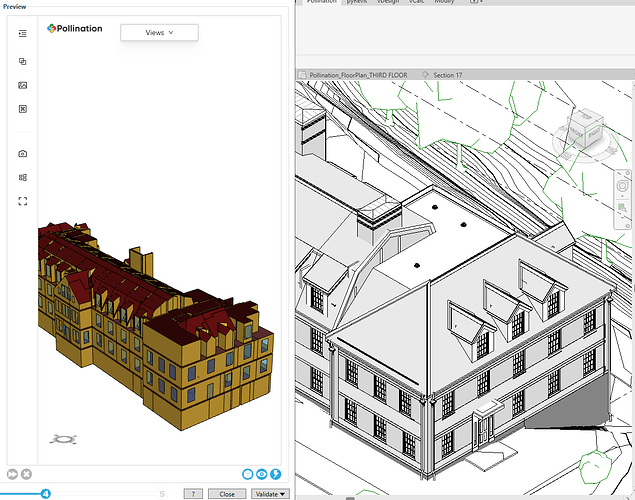Switch to the pyRevit ribbon tab
Screen dimensions: 635x500
(355, 3)
